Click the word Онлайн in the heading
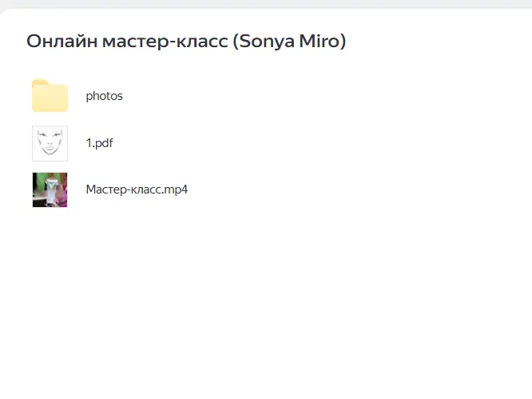 point(62,42)
